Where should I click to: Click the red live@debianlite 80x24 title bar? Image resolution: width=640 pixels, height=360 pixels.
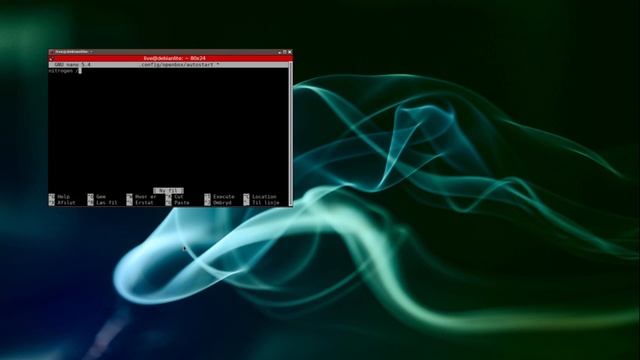pos(171,58)
